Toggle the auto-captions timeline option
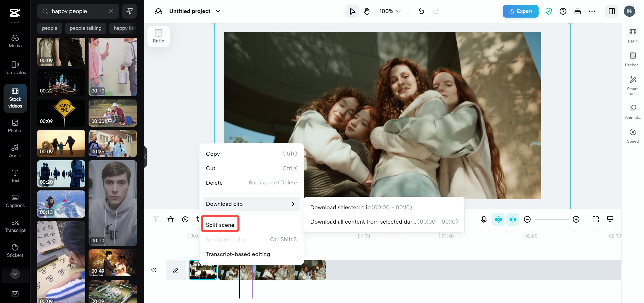644x303 pixels. (498, 219)
